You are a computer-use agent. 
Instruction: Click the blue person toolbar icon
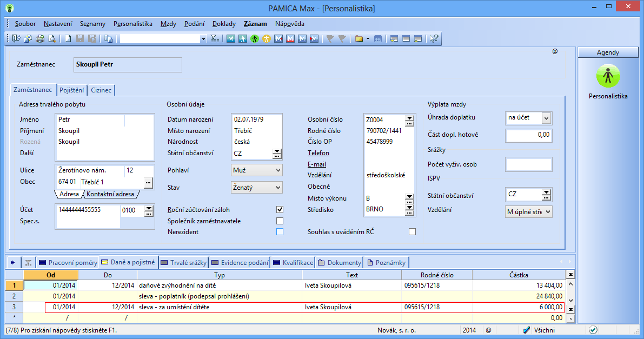[243, 38]
